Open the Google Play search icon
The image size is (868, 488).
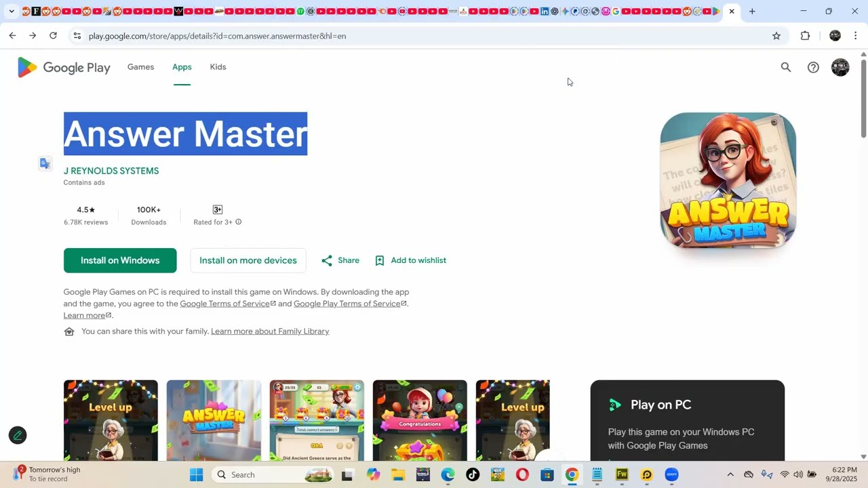786,67
